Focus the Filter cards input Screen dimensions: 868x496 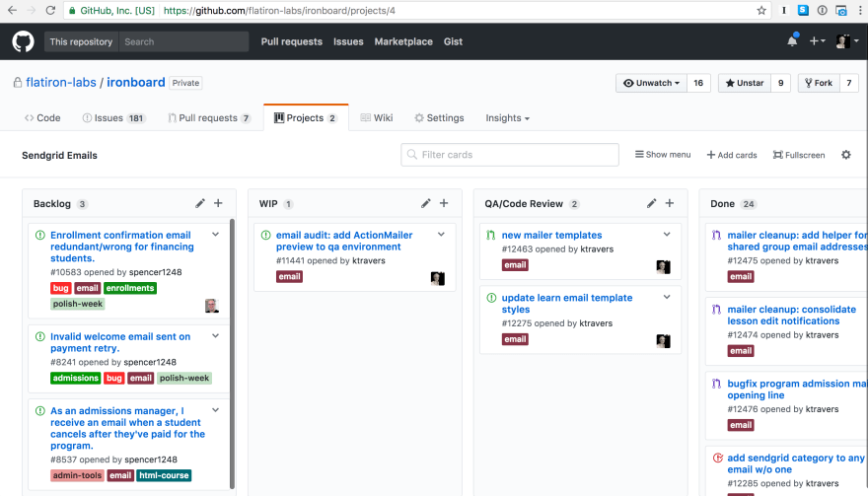(x=510, y=155)
